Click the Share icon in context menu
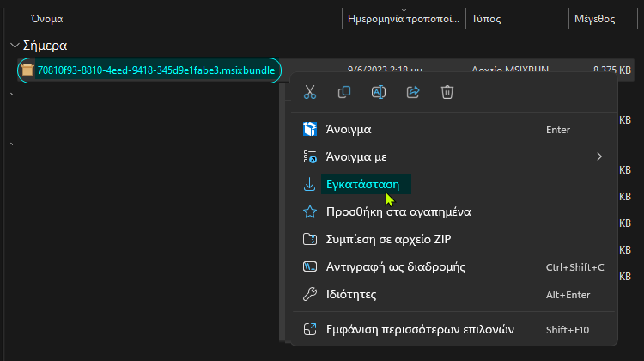The width and height of the screenshot is (644, 361). coord(413,92)
